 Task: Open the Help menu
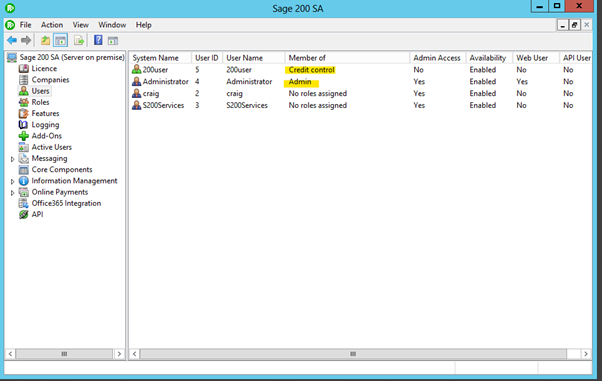(x=144, y=25)
